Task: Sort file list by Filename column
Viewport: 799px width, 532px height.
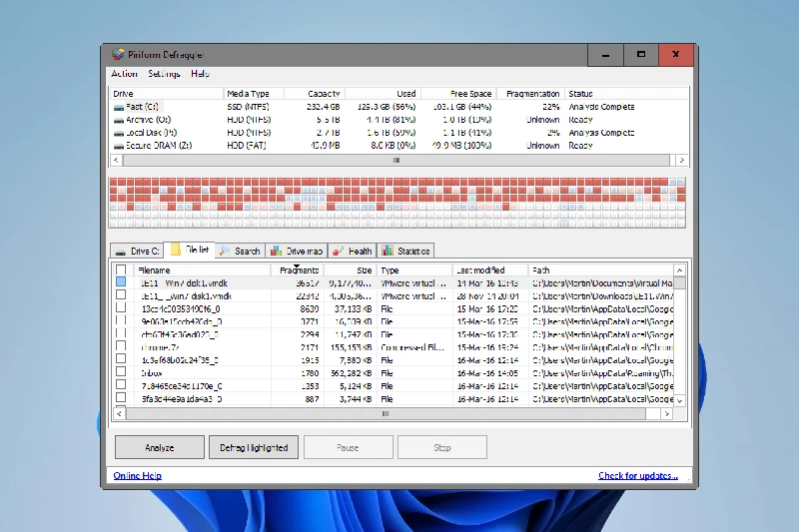Action: pyautogui.click(x=203, y=270)
